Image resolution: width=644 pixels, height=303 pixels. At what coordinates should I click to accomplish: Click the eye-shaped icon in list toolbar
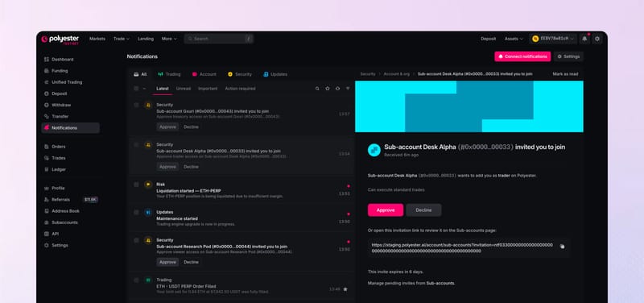tap(337, 89)
